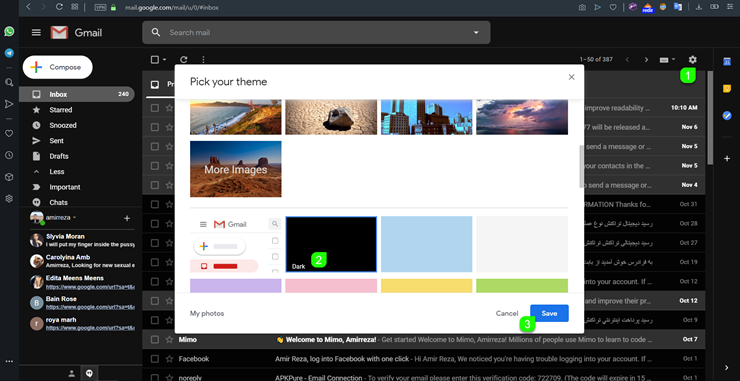Image resolution: width=740 pixels, height=381 pixels.
Task: Open Gmail settings gear
Action: pos(692,59)
